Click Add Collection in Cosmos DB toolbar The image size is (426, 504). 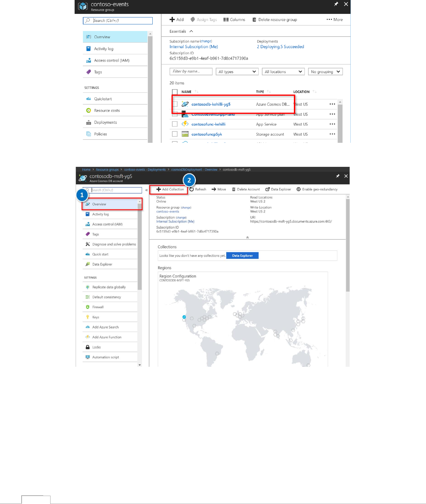click(x=170, y=189)
